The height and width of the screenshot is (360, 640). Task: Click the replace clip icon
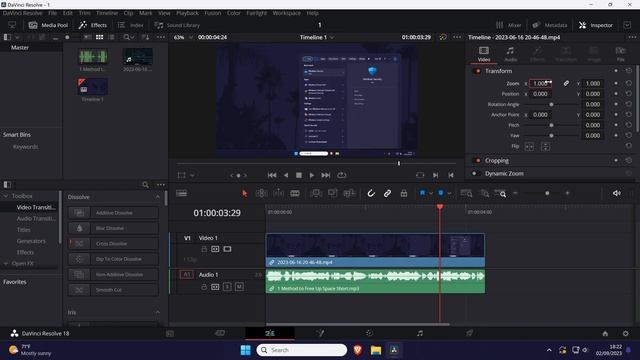pyautogui.click(x=349, y=193)
